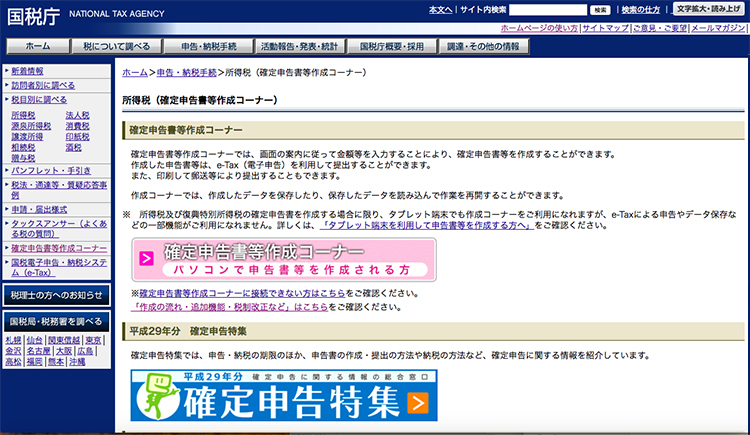Expand パンフレット・手引き in the sidebar
Image resolution: width=750 pixels, height=435 pixels.
(50, 170)
